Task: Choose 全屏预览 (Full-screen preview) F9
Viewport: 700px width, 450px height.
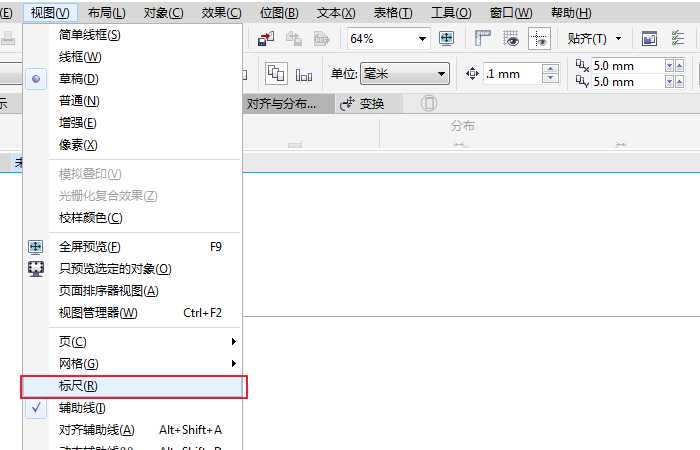Action: (90, 246)
